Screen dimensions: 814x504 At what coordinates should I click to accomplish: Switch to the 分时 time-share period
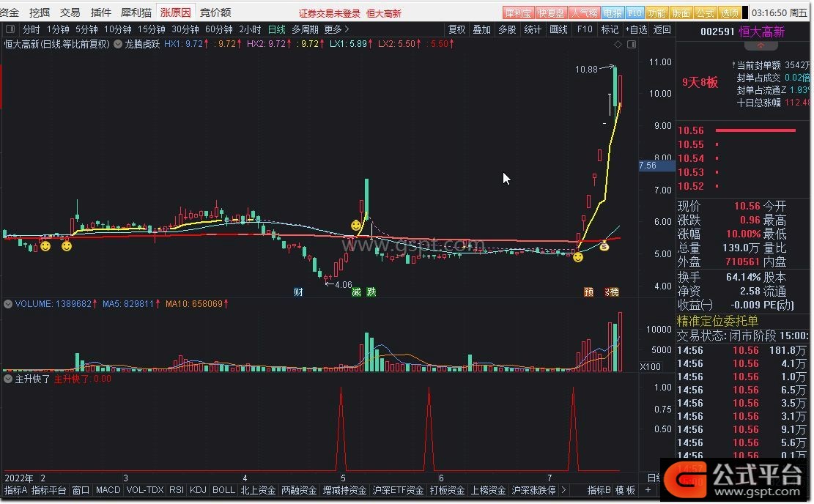(x=32, y=29)
